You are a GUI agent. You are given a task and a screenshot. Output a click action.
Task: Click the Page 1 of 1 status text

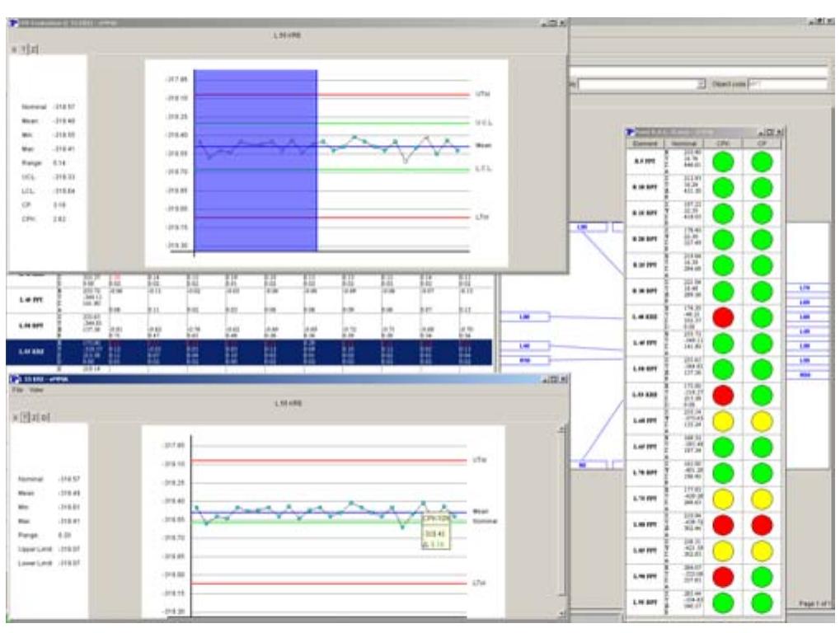(x=814, y=603)
